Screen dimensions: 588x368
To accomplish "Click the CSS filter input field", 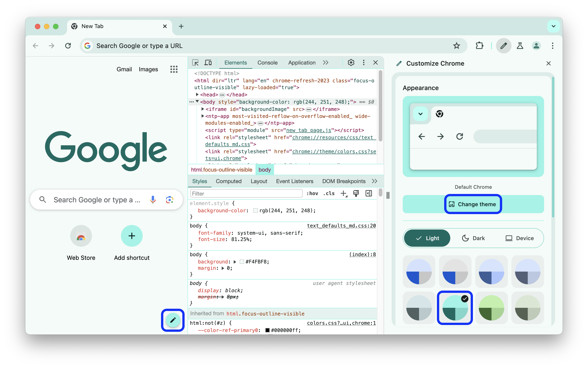I will click(x=246, y=193).
